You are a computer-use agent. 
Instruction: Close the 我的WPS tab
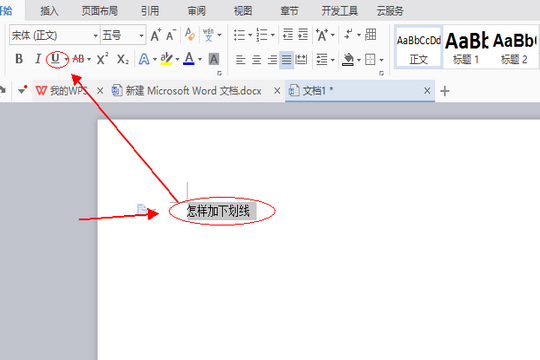coord(100,91)
